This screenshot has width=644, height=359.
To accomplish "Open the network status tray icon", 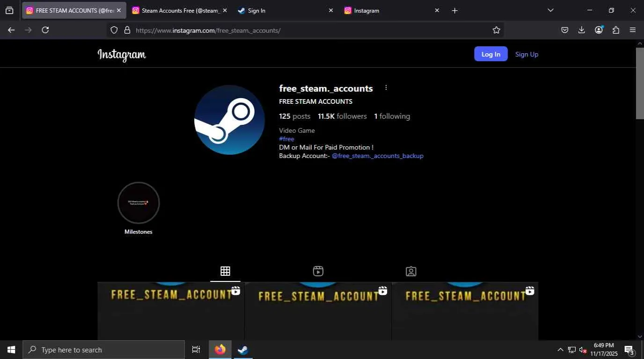I will (x=572, y=350).
